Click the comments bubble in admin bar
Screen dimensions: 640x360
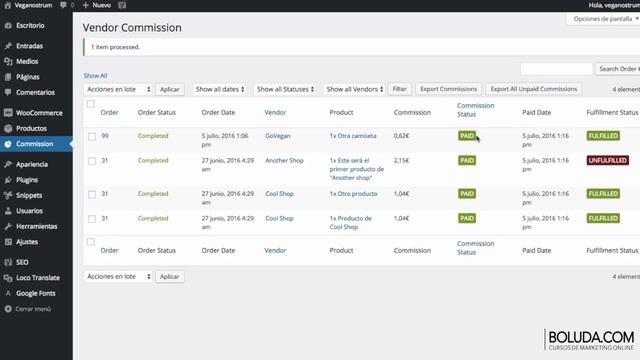point(63,5)
